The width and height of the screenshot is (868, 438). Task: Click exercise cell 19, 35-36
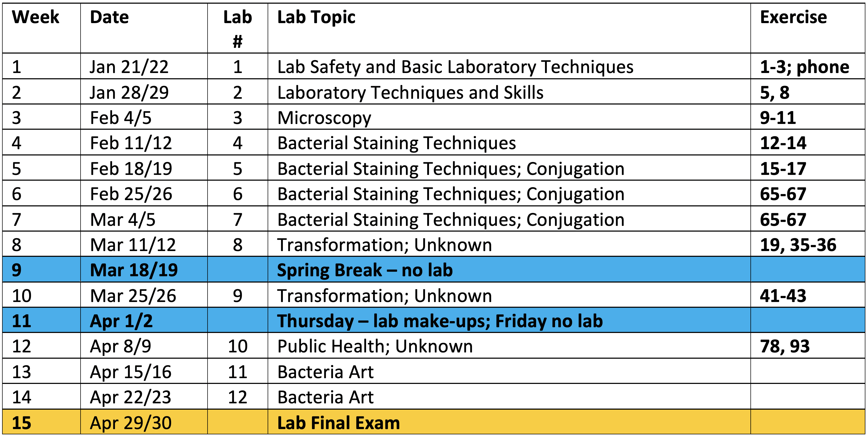pyautogui.click(x=808, y=244)
